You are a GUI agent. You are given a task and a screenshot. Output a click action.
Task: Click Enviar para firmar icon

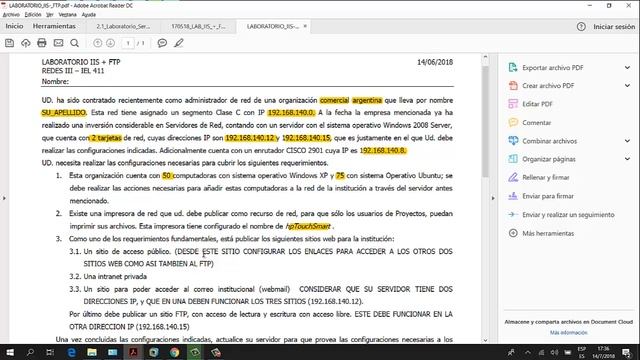[x=513, y=196]
